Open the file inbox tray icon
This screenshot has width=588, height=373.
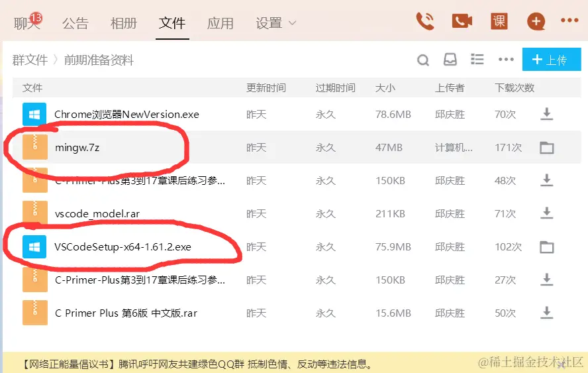click(x=450, y=59)
